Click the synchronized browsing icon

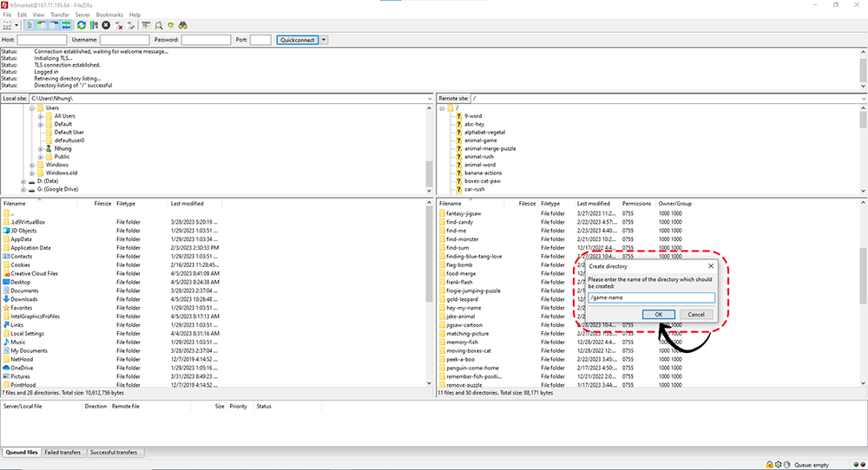(171, 25)
